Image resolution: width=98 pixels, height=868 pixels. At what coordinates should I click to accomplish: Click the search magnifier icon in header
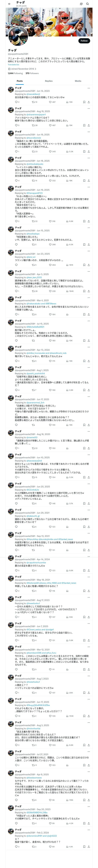pyautogui.click(x=87, y=4)
